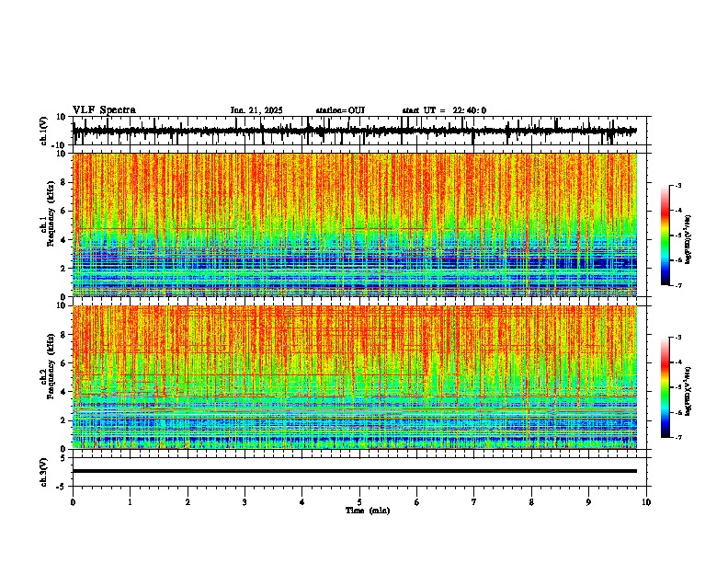This screenshot has height=563, width=728.
Task: Click the "6" kHz tick of ch.2 spectrogram
Action: click(x=64, y=363)
